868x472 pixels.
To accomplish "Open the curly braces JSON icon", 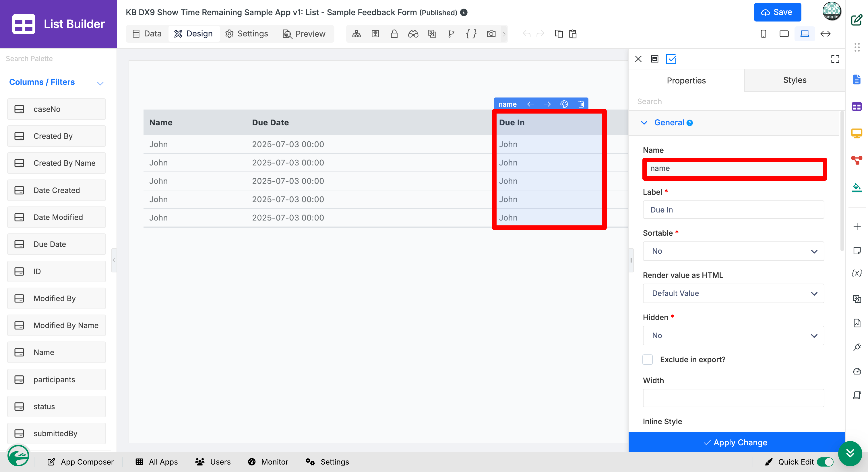I will click(471, 34).
